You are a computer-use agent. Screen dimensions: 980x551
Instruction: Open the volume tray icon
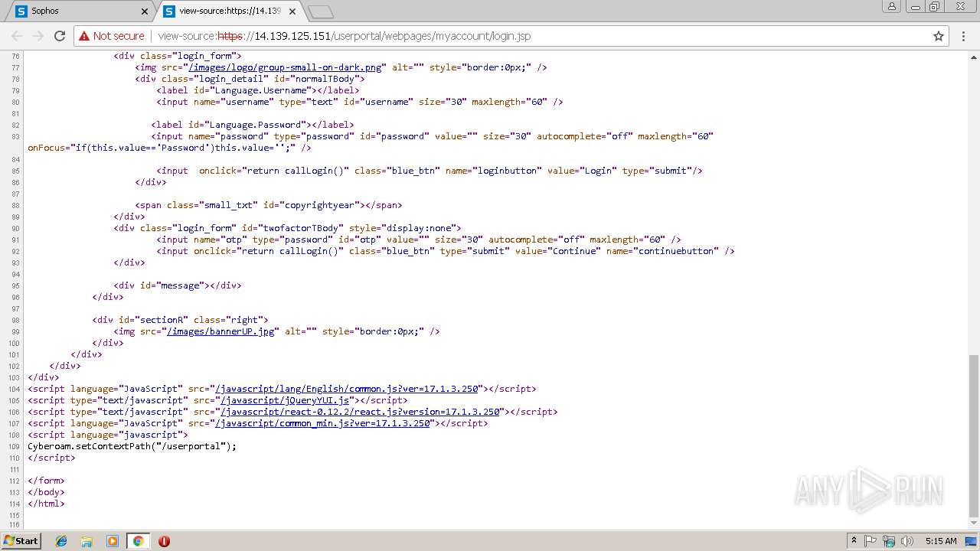click(x=907, y=541)
